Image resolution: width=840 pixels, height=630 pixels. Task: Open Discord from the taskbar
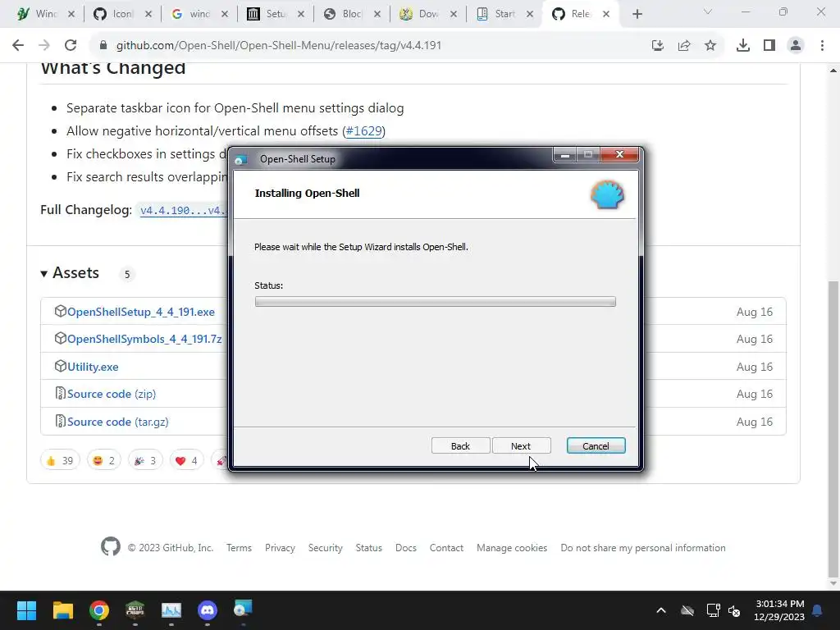tap(208, 610)
